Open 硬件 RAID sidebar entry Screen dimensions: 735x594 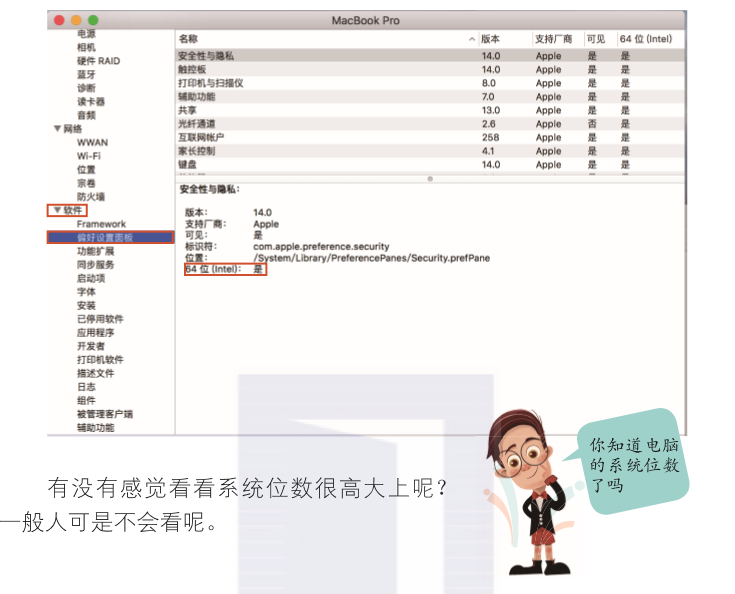click(98, 61)
